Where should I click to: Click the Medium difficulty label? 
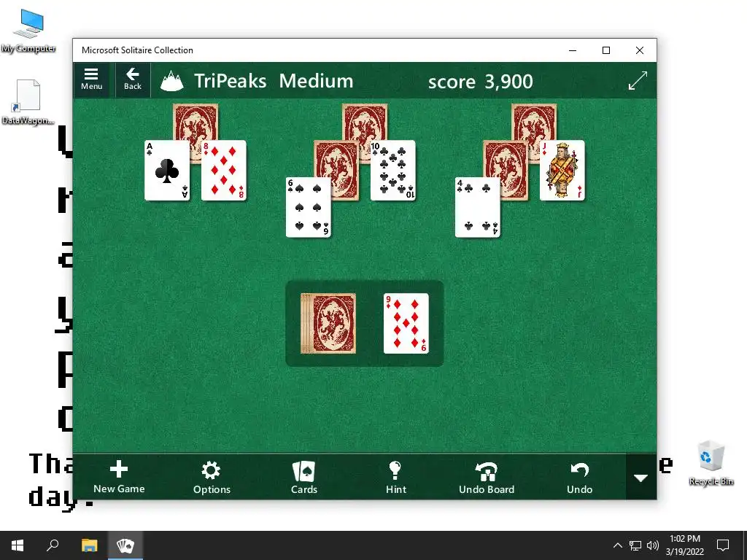pyautogui.click(x=316, y=81)
